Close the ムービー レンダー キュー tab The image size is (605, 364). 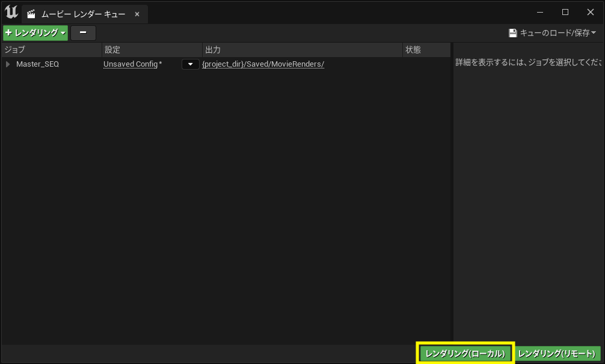(136, 14)
